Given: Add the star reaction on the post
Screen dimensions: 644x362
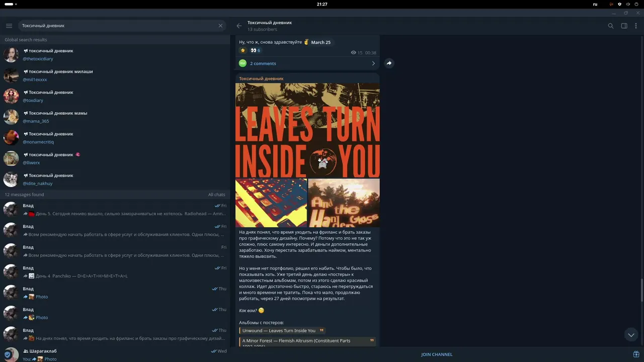Looking at the screenshot, I should tap(243, 50).
